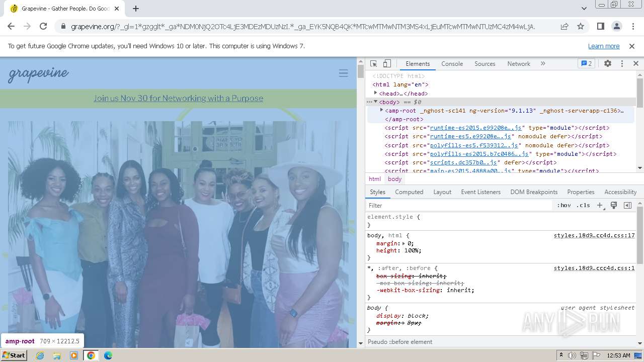Select html in the breadcrumb
This screenshot has height=362, width=644.
pyautogui.click(x=375, y=179)
